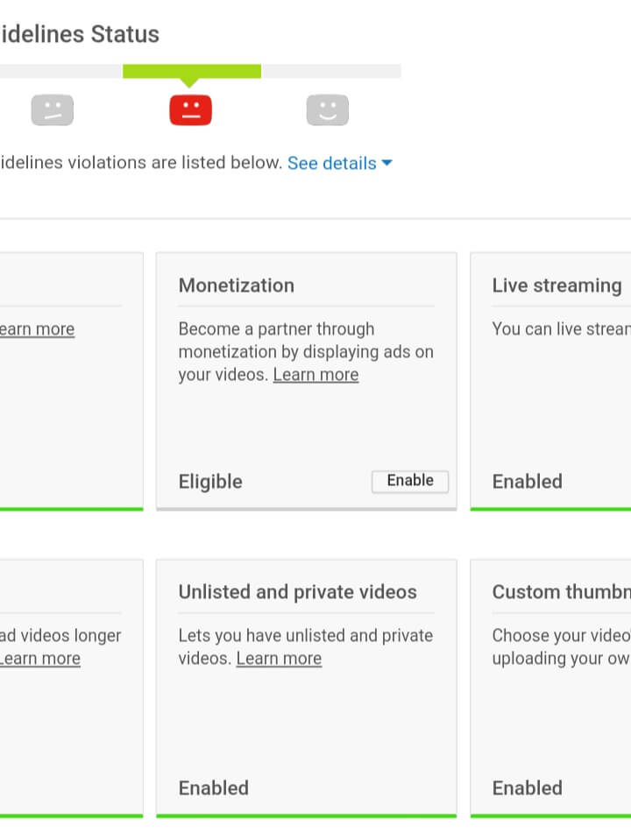Click the gray smiling face icon
631x840 pixels.
point(328,110)
